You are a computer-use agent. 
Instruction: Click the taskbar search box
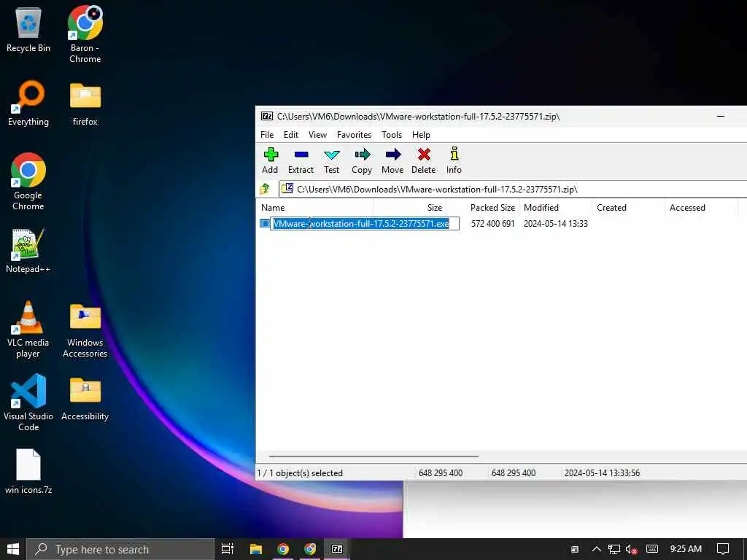(120, 549)
